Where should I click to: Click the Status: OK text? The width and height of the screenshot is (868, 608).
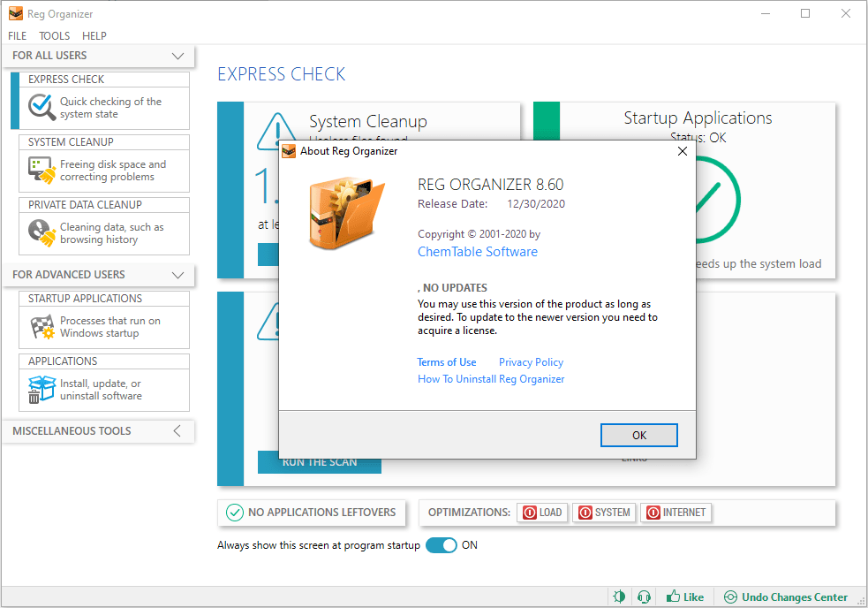click(x=698, y=138)
